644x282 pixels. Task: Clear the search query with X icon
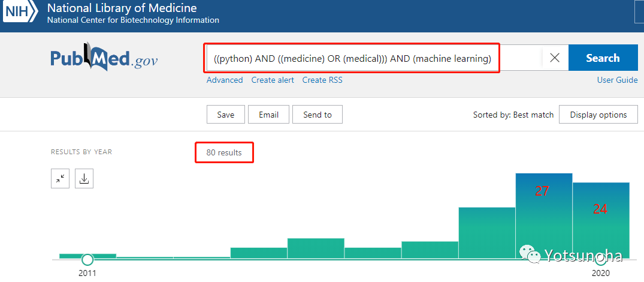(555, 58)
